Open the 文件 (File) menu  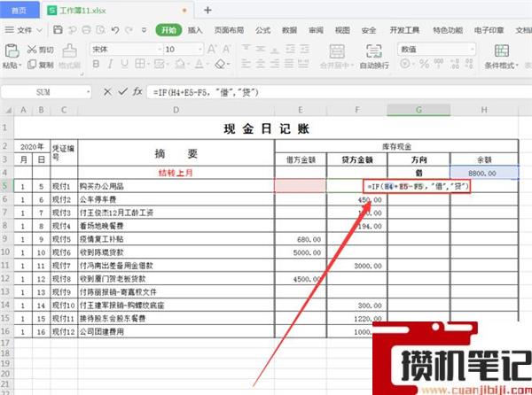tap(20, 30)
